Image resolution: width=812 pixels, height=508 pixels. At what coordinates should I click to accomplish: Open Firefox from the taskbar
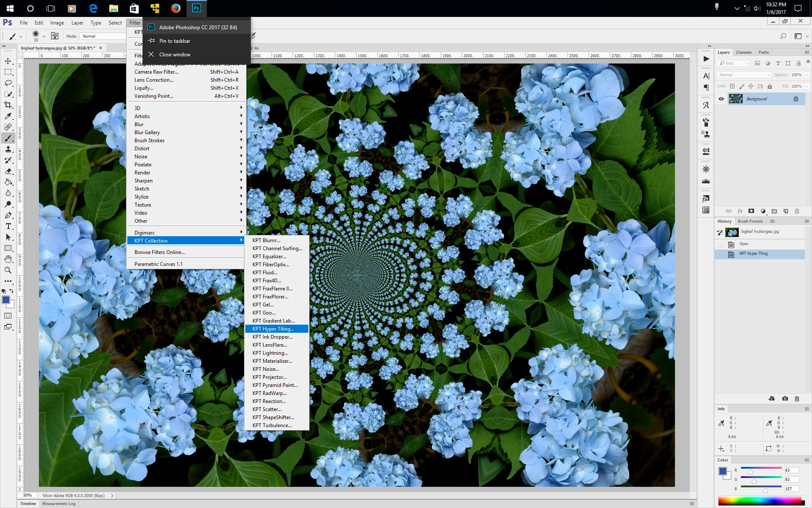pos(176,8)
